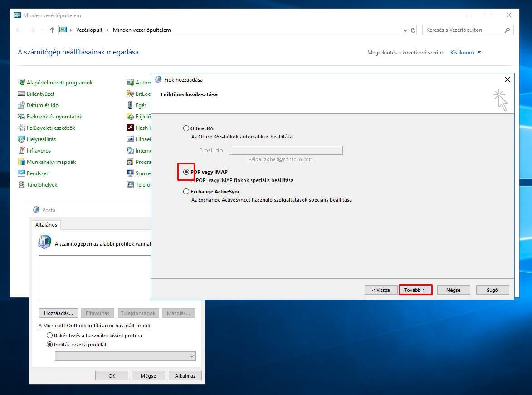Click the E-mail-cím text field
Viewport: 532px width, 395px height.
click(286, 150)
